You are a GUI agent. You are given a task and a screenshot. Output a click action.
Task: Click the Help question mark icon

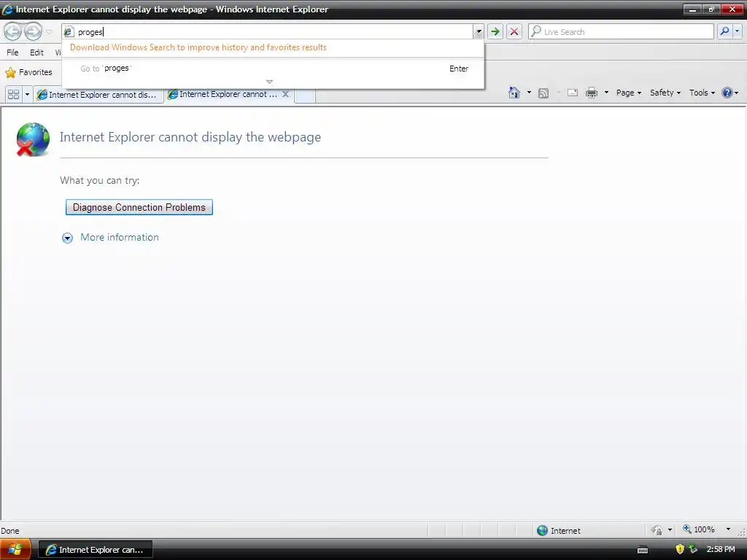[727, 93]
